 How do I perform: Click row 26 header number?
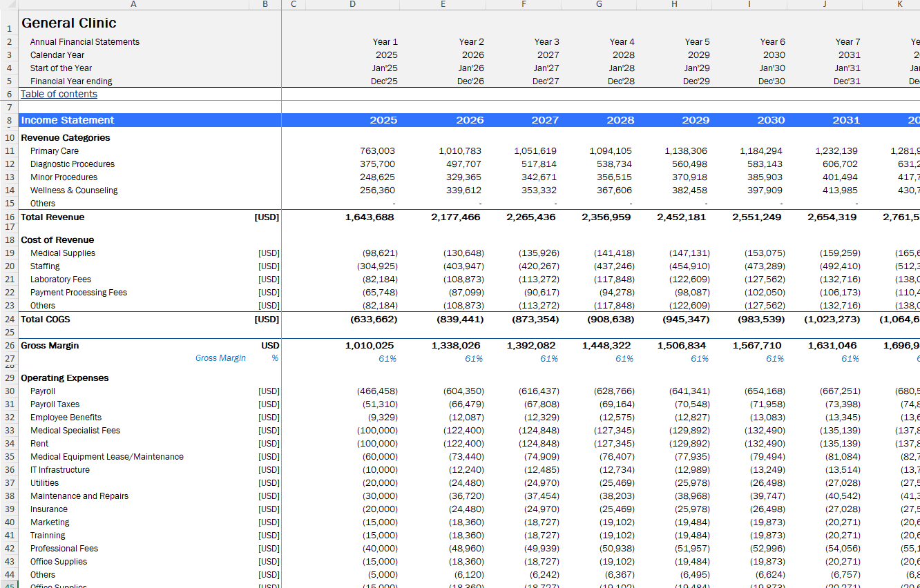click(9, 345)
